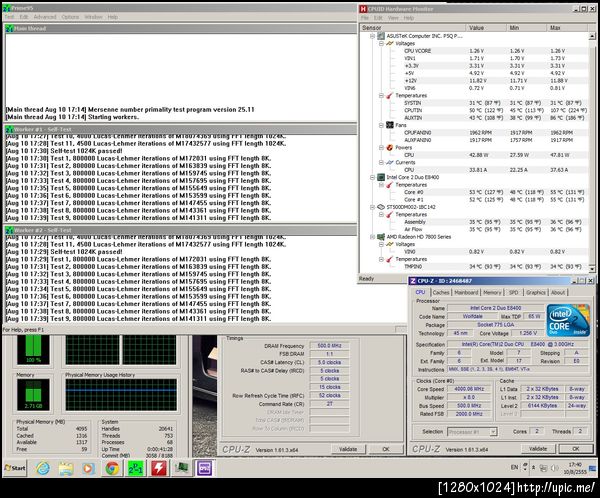This screenshot has width=600, height=498.
Task: Click the HWMonitor scrollbar down arrow
Action: coord(592,269)
